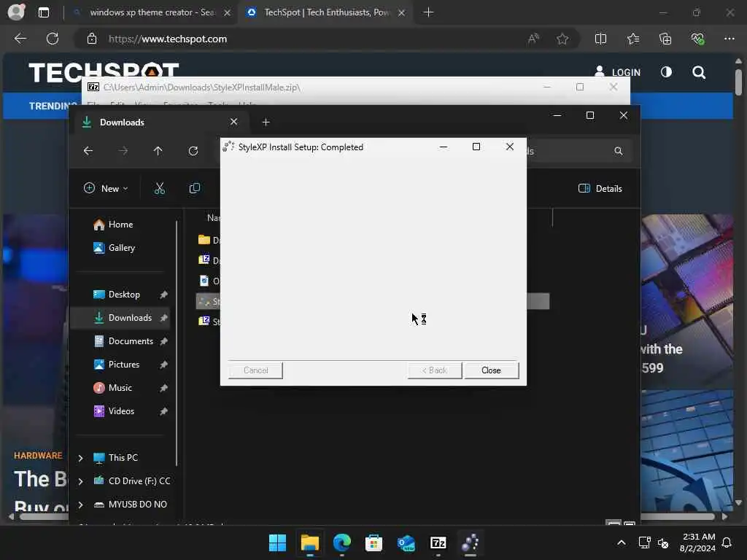Open the clock showing 2:31 AM
The width and height of the screenshot is (747, 560).
[697, 542]
